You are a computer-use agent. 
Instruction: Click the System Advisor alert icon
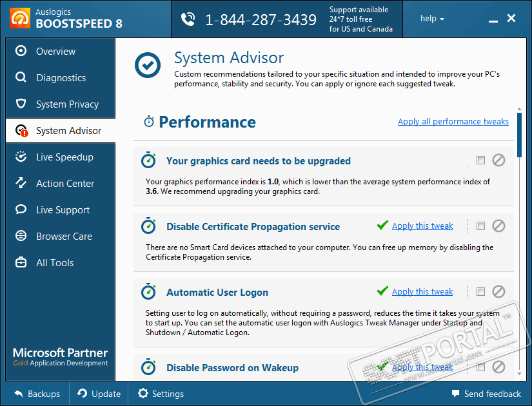[22, 131]
